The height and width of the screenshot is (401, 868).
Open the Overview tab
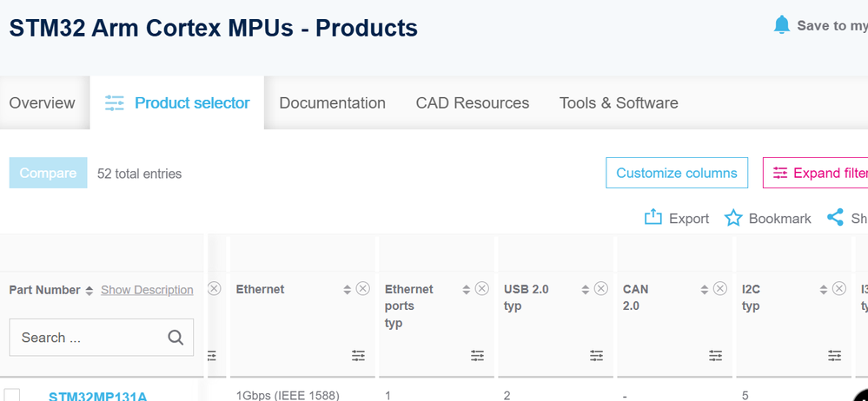coord(42,103)
